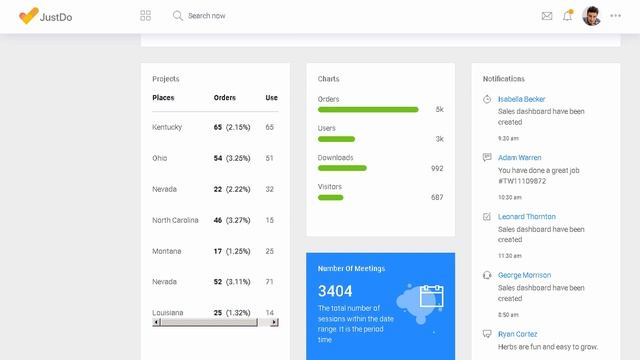Open the apps grid icon
The image size is (640, 360).
point(145,16)
